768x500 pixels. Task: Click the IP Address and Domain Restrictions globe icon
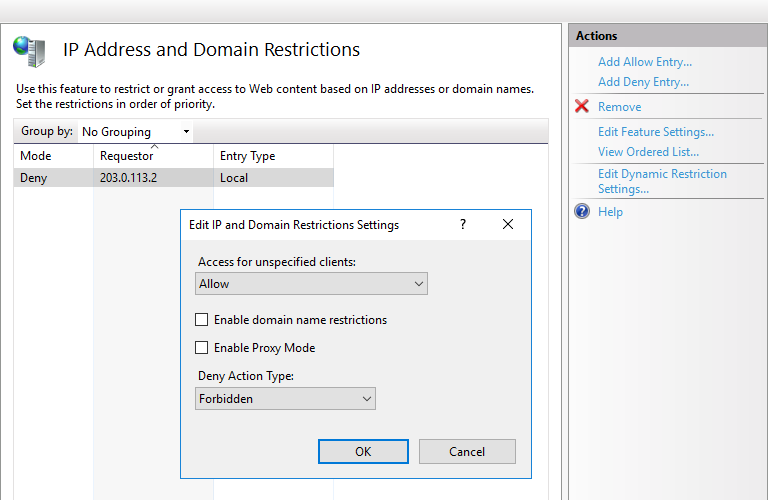[29, 50]
